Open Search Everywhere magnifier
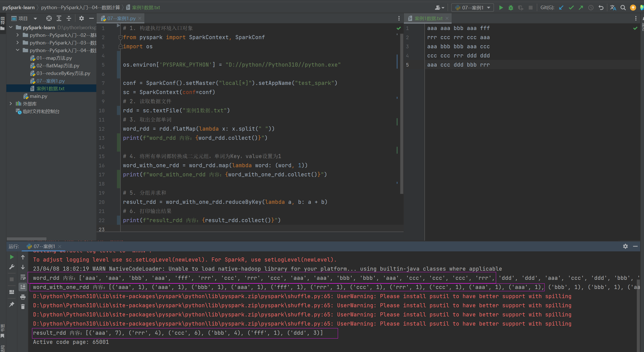 623,8
